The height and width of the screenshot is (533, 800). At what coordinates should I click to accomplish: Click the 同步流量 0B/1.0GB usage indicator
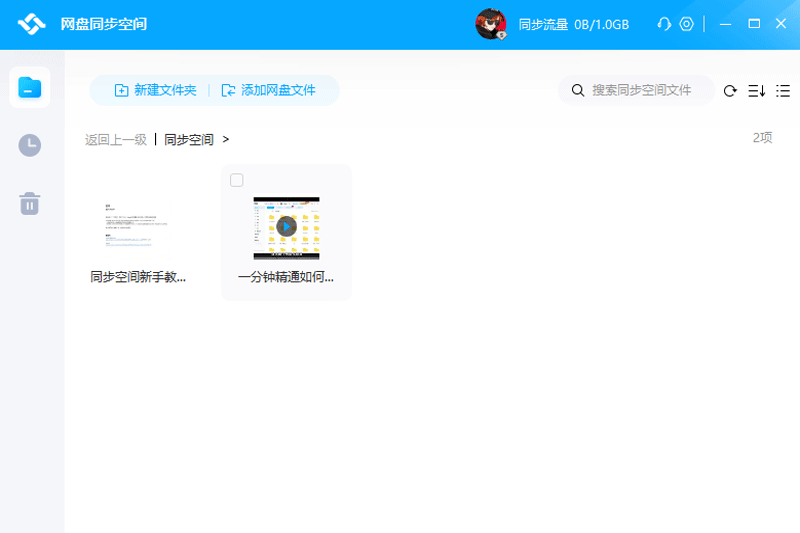tap(574, 24)
